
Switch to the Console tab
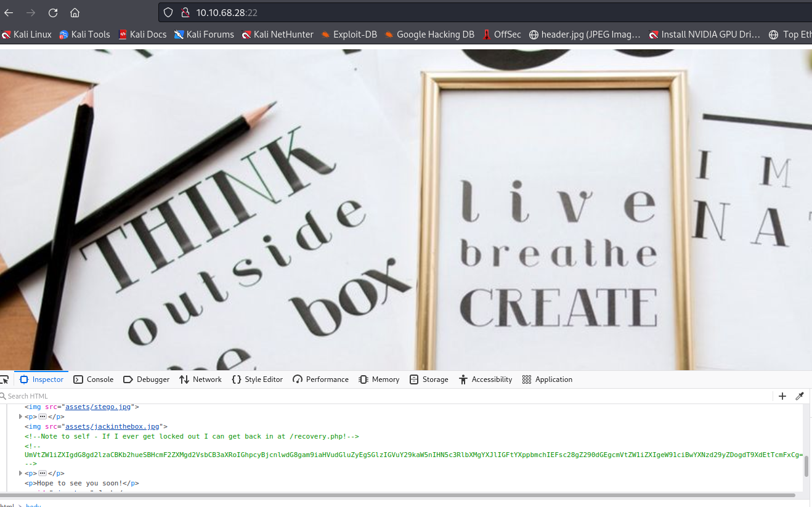(94, 379)
